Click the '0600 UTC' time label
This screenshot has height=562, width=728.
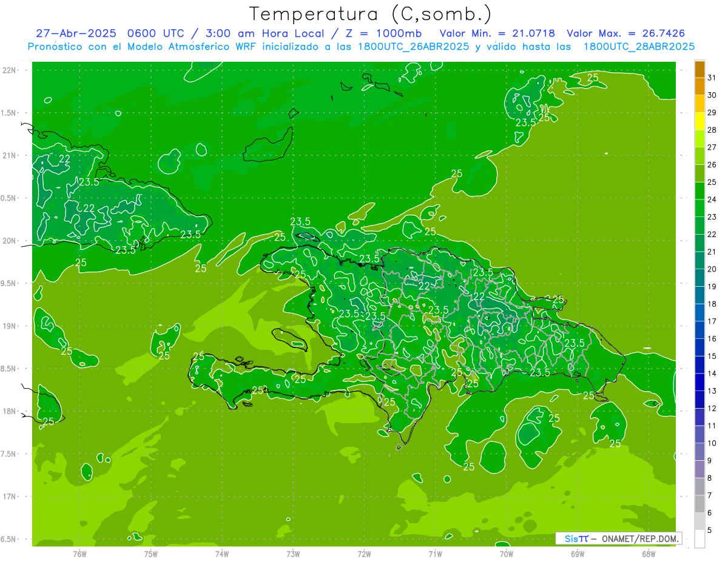[157, 33]
